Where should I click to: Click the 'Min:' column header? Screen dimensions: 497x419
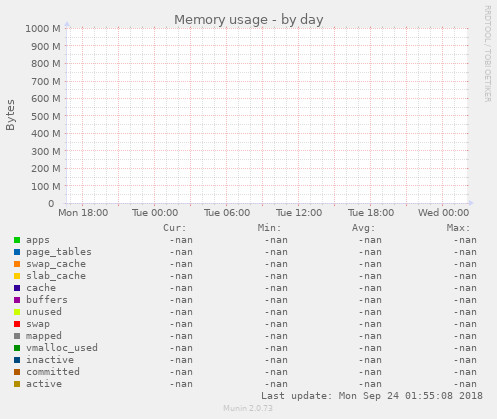269,228
